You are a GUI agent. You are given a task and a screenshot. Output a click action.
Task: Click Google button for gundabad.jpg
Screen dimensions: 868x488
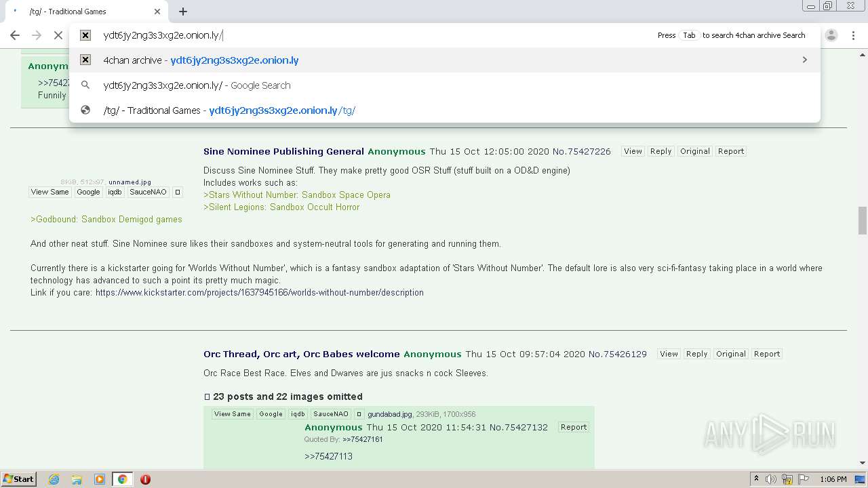tap(271, 414)
